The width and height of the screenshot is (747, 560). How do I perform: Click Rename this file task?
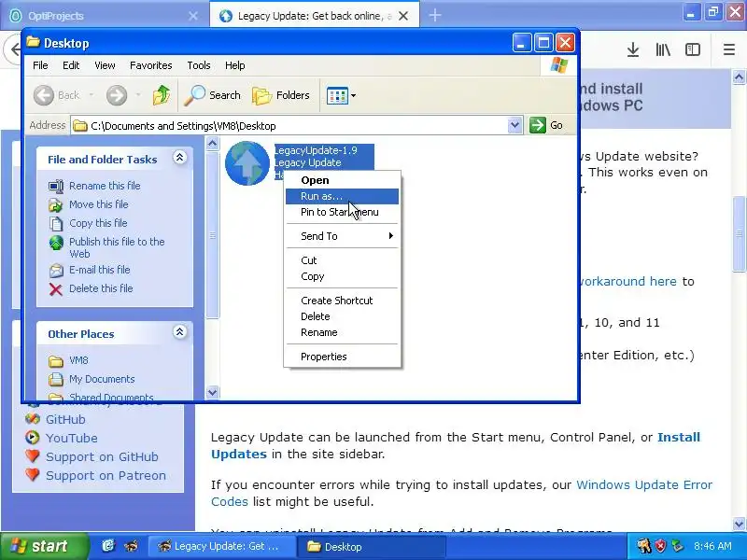(x=105, y=186)
